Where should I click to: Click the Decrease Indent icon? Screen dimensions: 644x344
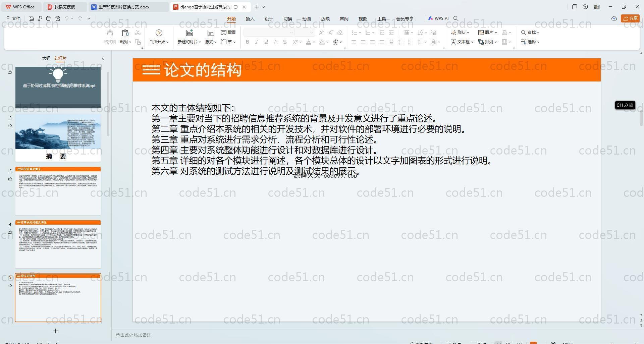tap(382, 33)
